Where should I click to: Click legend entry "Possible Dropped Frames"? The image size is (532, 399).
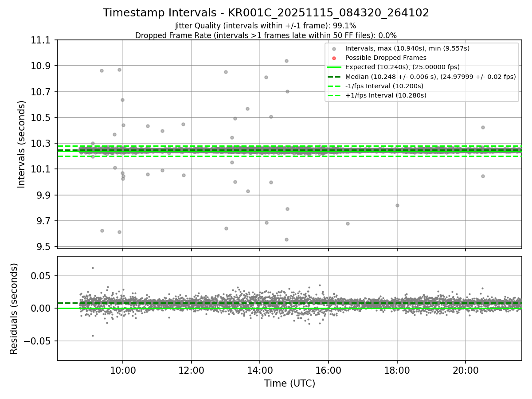click(x=386, y=58)
